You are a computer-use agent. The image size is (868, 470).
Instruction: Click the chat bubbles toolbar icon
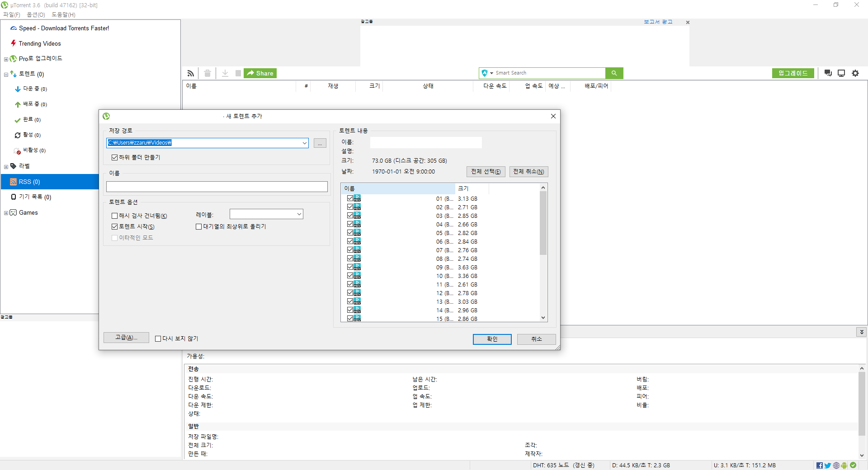click(828, 73)
